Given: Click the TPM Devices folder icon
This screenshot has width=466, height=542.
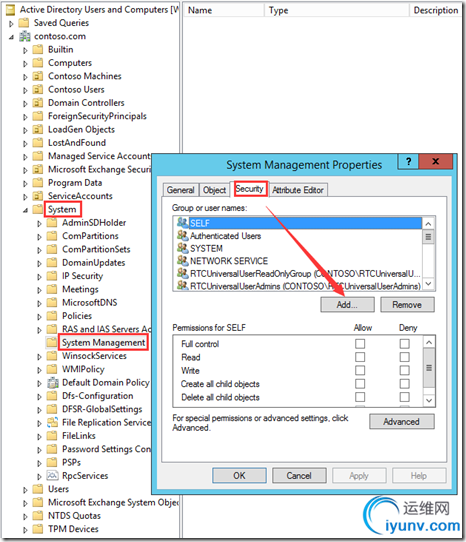Looking at the screenshot, I should [x=38, y=529].
